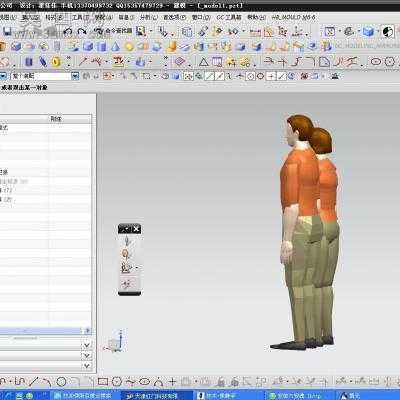Image resolution: width=400 pixels, height=400 pixels.
Task: Click the Redo arrow icon
Action: point(82,32)
